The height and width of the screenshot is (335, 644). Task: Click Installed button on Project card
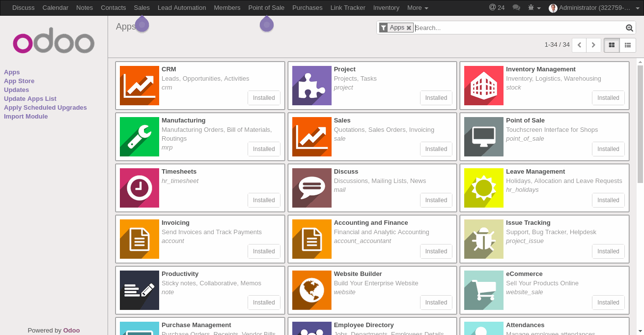[x=436, y=98]
